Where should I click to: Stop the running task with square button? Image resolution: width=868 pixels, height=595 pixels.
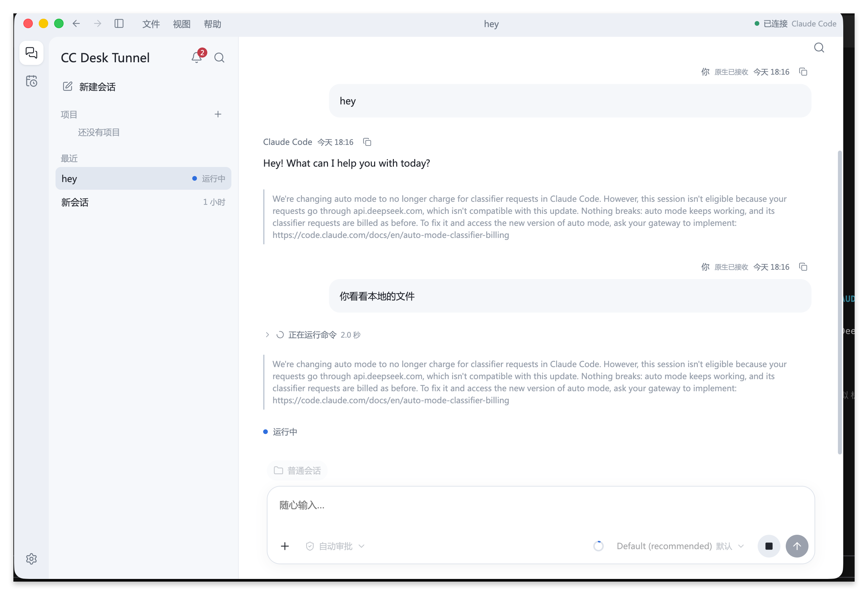769,546
